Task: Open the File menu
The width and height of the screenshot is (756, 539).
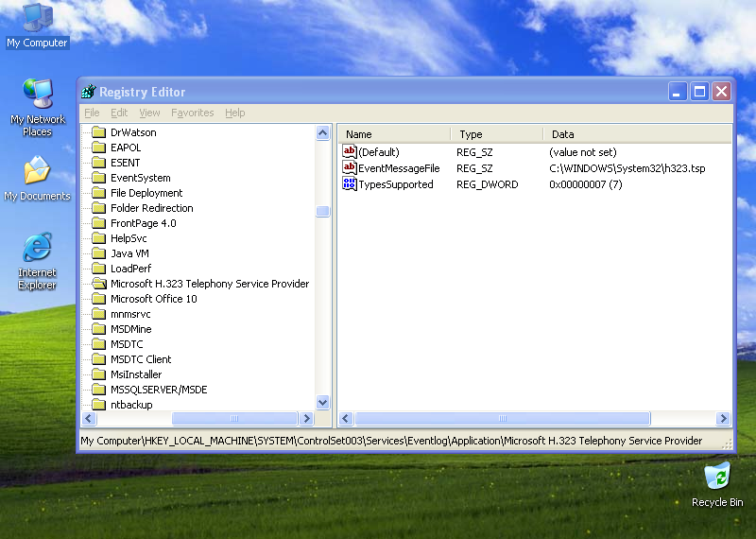Action: tap(92, 113)
